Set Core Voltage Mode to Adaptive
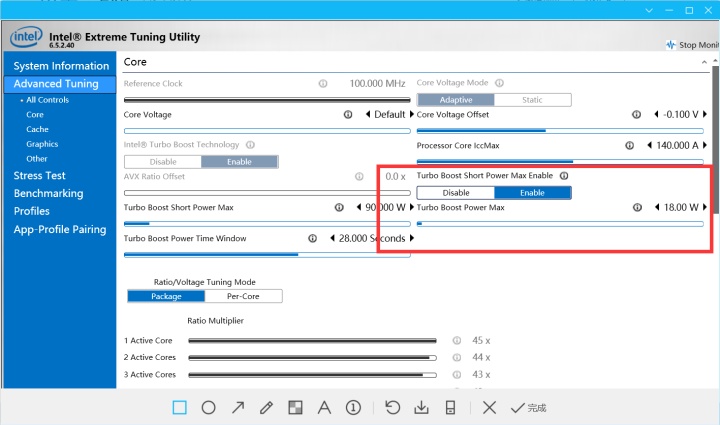The image size is (720, 425). click(456, 100)
